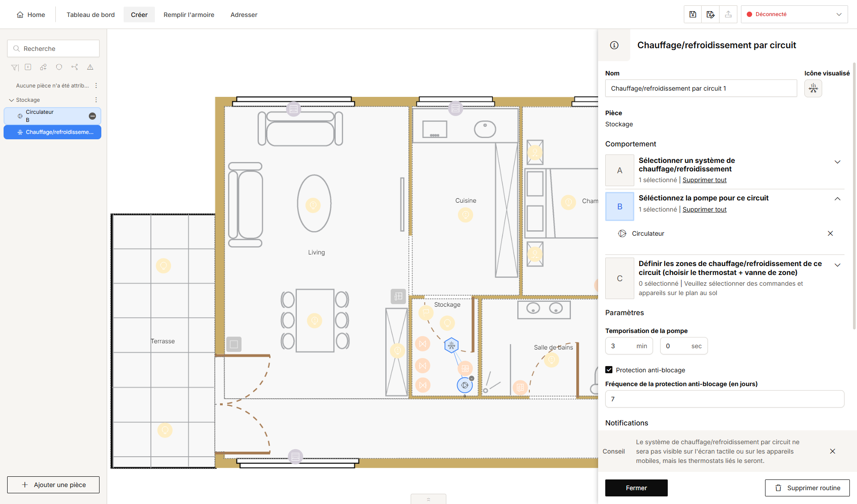Click the save project icon
This screenshot has height=504, width=857.
[x=693, y=14]
